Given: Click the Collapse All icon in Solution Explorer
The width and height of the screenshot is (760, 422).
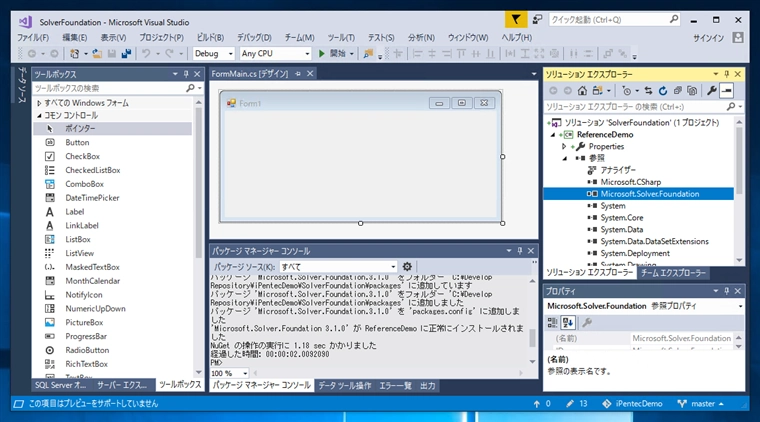Looking at the screenshot, I should [678, 91].
